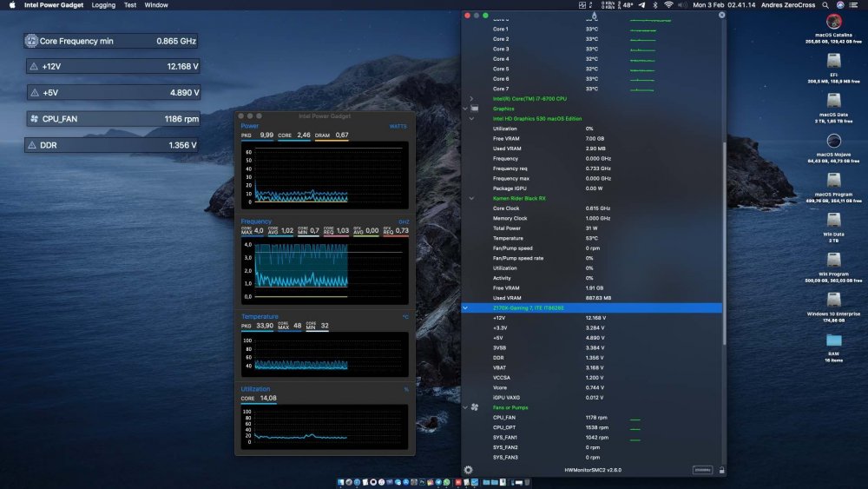868x489 pixels.
Task: Click the Spotlight search icon
Action: tap(825, 5)
